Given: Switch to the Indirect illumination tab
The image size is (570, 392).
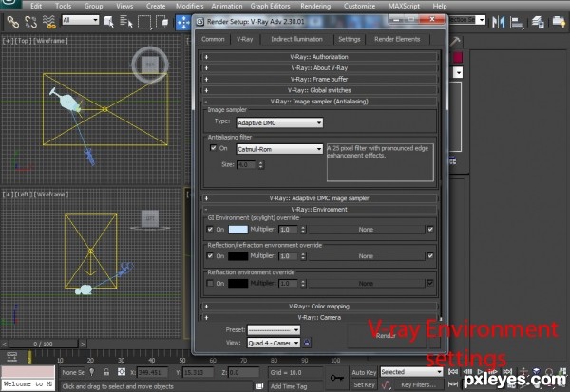Looking at the screenshot, I should click(296, 39).
